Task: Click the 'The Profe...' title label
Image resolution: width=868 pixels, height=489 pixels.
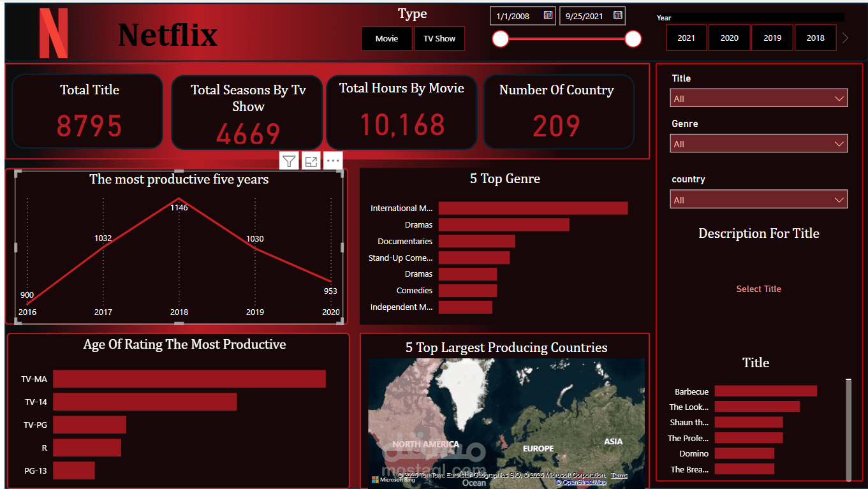Action: 688,438
